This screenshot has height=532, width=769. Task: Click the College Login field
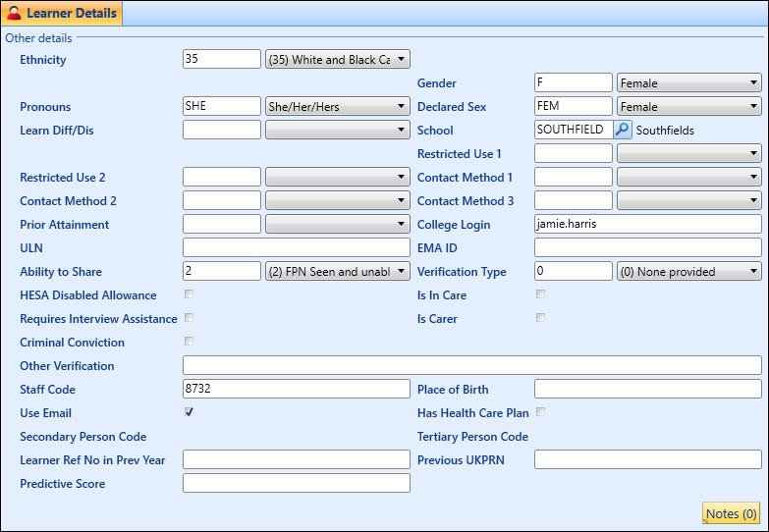647,225
